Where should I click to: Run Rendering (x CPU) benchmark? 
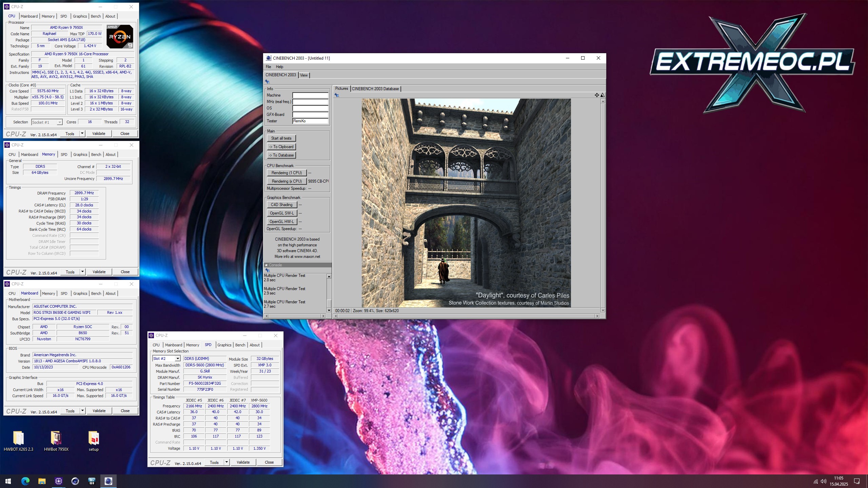click(x=287, y=181)
